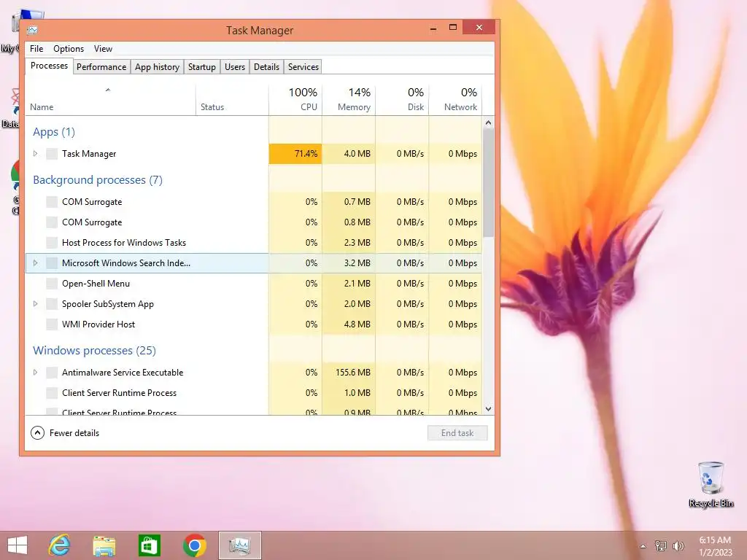Viewport: 747px width, 560px height.
Task: Click the volume speaker tray icon
Action: click(678, 545)
